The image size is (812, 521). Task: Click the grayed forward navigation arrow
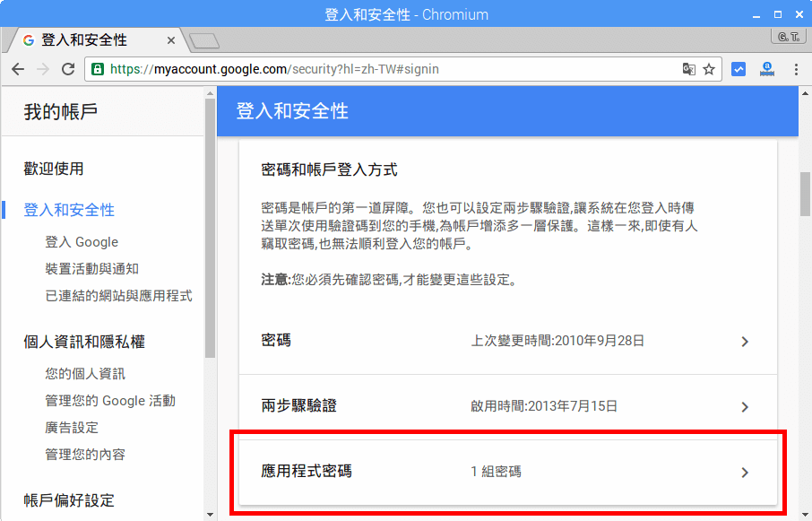pyautogui.click(x=42, y=69)
